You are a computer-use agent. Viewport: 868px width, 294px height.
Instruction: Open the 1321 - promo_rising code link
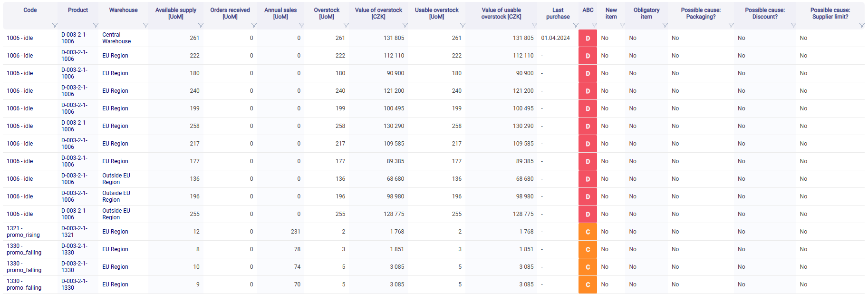coord(23,232)
